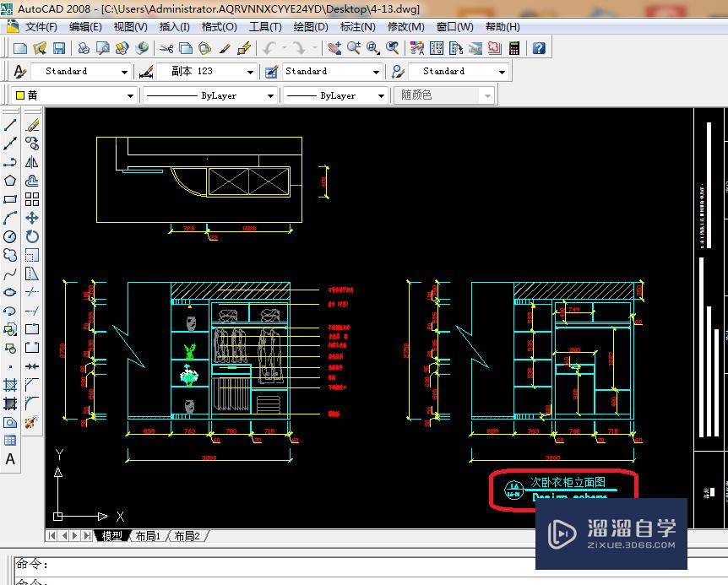728x585 pixels.
Task: Open the 修改(M) menu
Action: click(x=405, y=27)
